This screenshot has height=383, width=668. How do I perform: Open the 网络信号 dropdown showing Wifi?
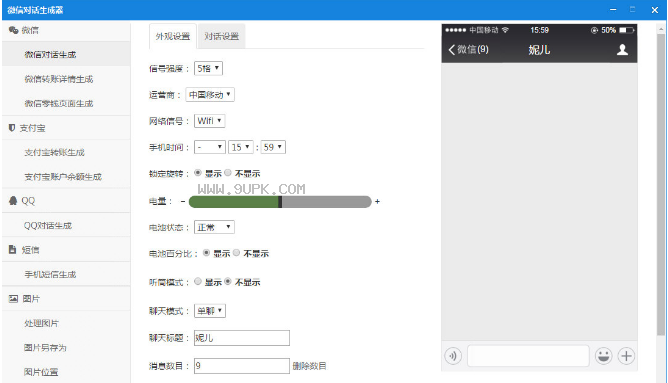210,121
